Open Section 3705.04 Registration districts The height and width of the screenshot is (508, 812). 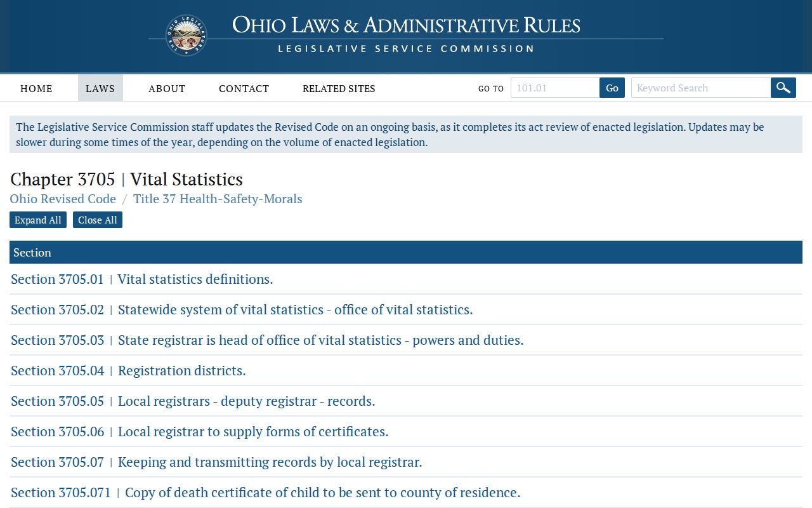click(406, 370)
